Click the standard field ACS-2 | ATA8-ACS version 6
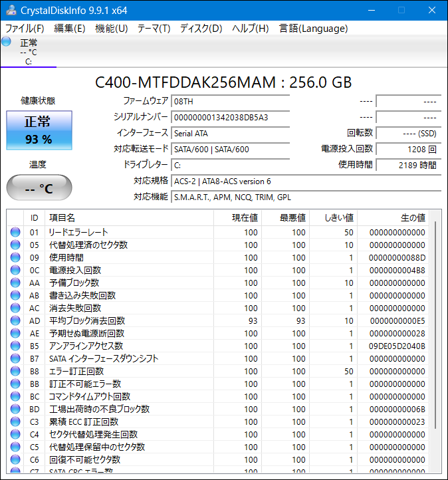This screenshot has height=480, width=448. click(x=306, y=181)
